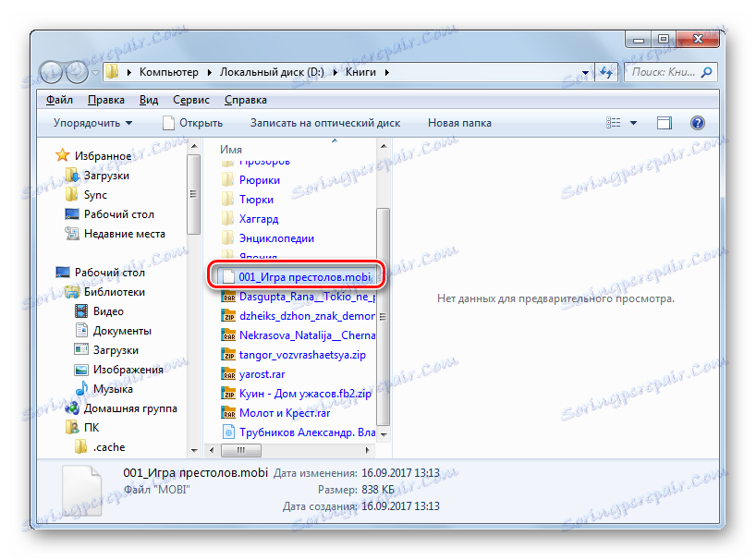Select ПК in navigation tree
Screen dimensions: 756x560
pyautogui.click(x=91, y=428)
